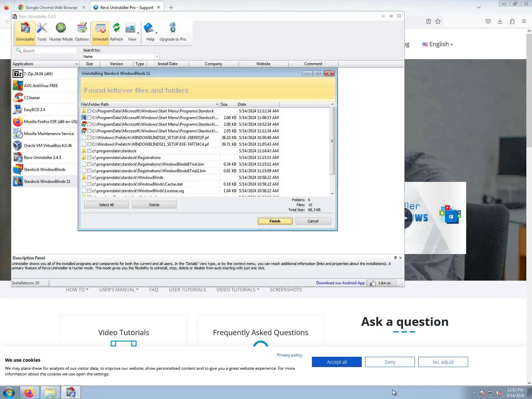Click the Delete button for leftovers
532x399 pixels.
click(154, 205)
